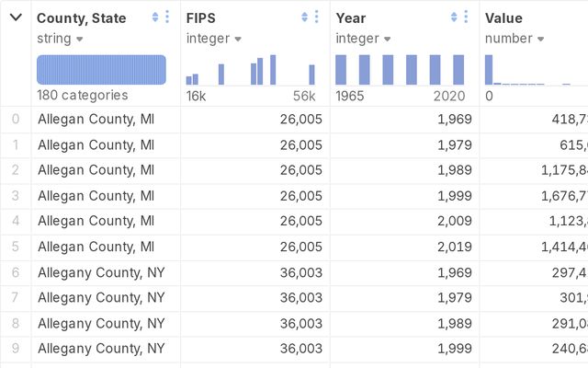Open the Value number type dropdown
Viewport: 588px width, 368px height.
point(514,39)
